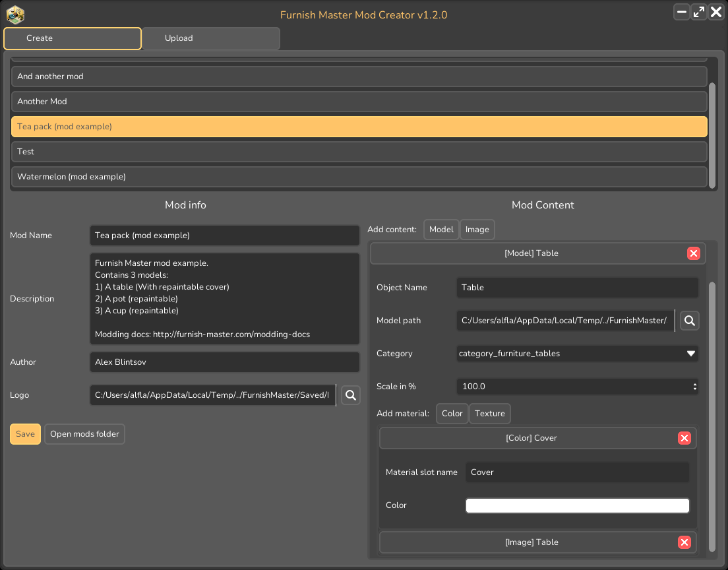
Task: Remove the [Model] Table entry
Action: (x=693, y=253)
